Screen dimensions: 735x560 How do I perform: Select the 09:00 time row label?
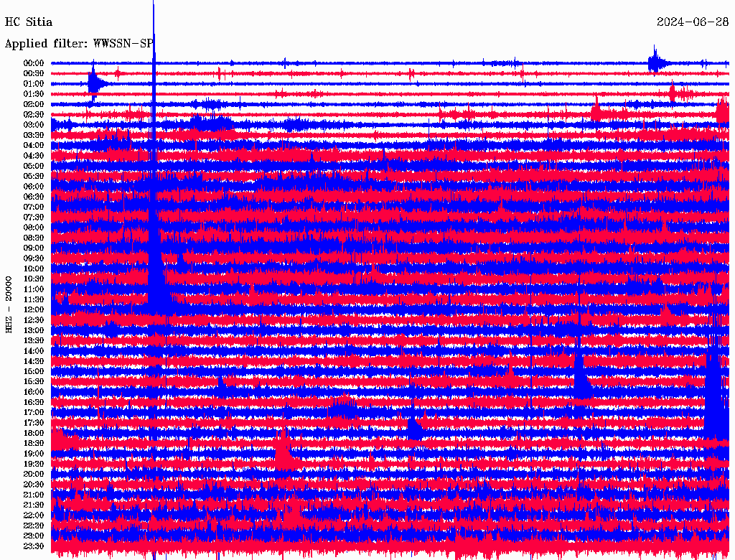tap(34, 248)
